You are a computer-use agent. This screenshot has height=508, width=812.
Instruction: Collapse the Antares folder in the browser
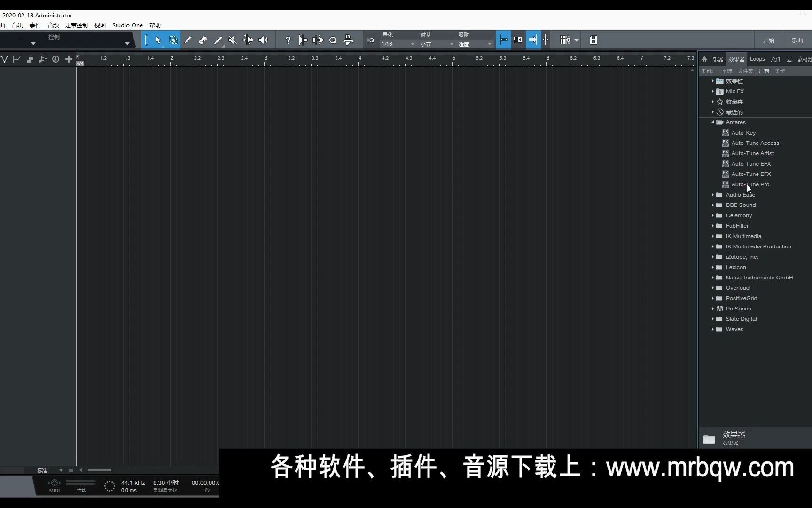coord(712,122)
